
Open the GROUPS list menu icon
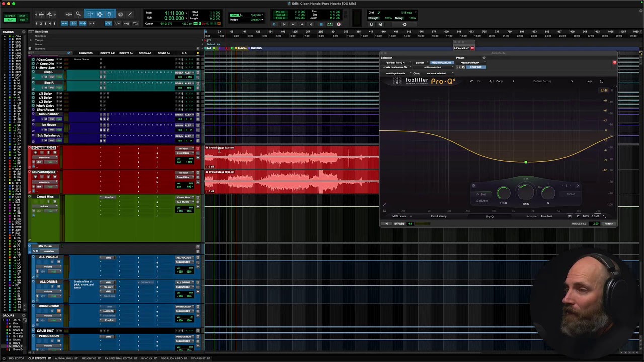pyautogui.click(x=24, y=316)
